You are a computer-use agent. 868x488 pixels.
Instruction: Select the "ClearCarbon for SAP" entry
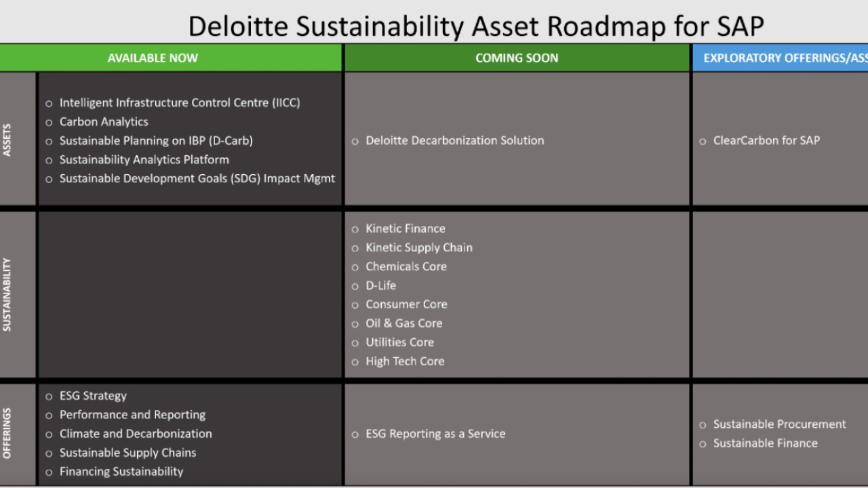click(766, 141)
